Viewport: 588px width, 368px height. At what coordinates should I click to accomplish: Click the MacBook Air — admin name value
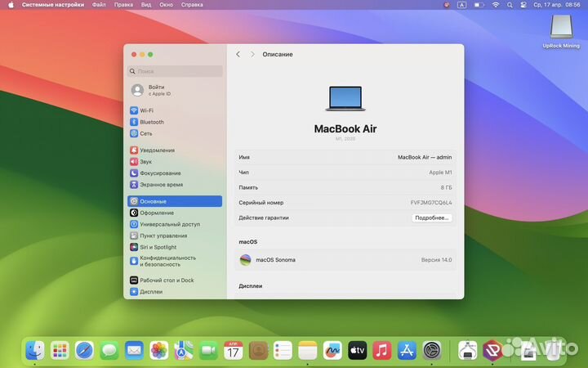425,157
